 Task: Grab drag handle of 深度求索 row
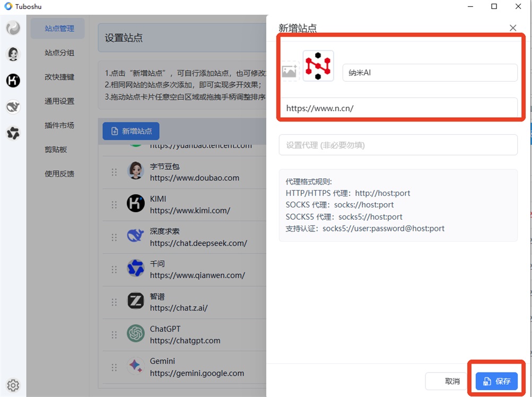point(114,237)
